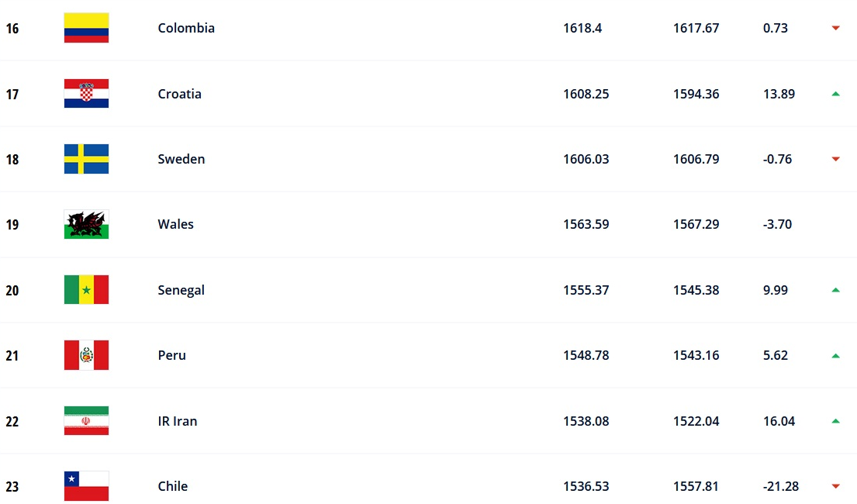Click the Chile flag icon
The width and height of the screenshot is (857, 504).
[86, 486]
